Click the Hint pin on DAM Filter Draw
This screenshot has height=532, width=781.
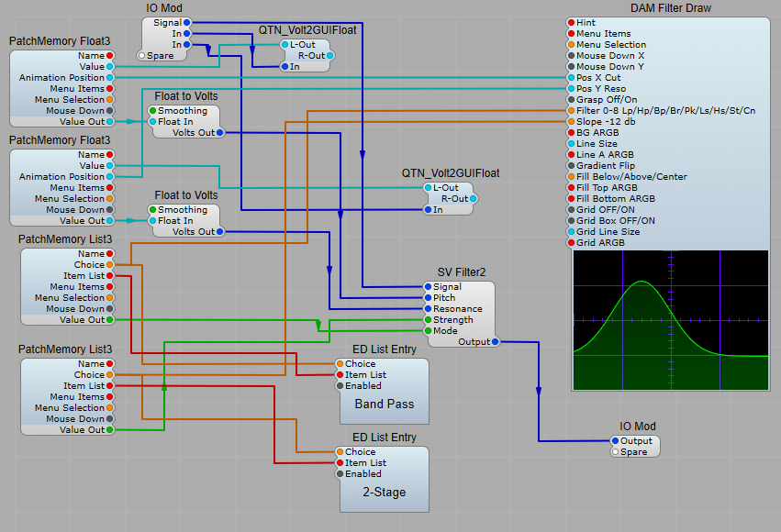(x=571, y=22)
